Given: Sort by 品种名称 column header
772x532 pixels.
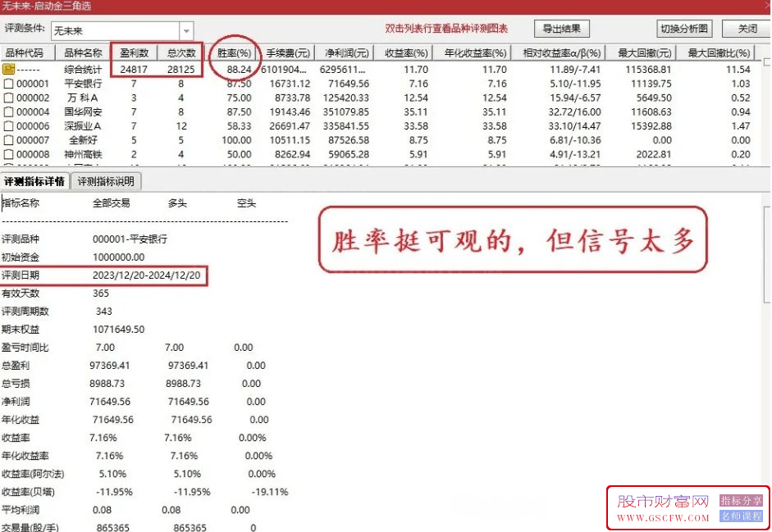Looking at the screenshot, I should [82, 52].
